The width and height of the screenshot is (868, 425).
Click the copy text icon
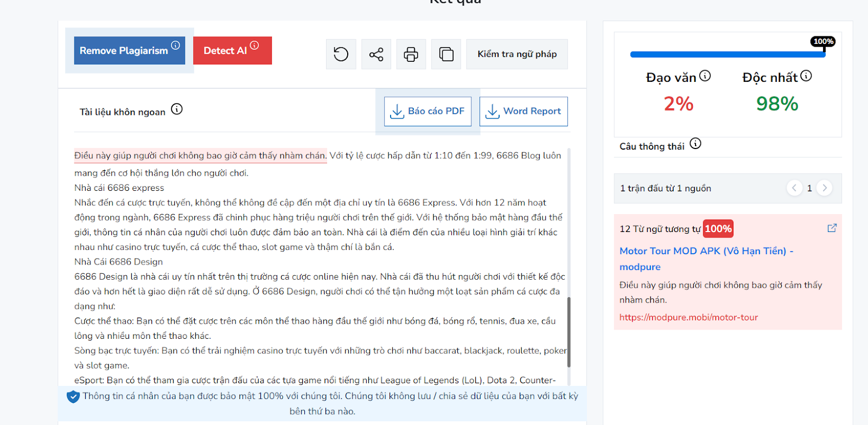click(x=446, y=54)
